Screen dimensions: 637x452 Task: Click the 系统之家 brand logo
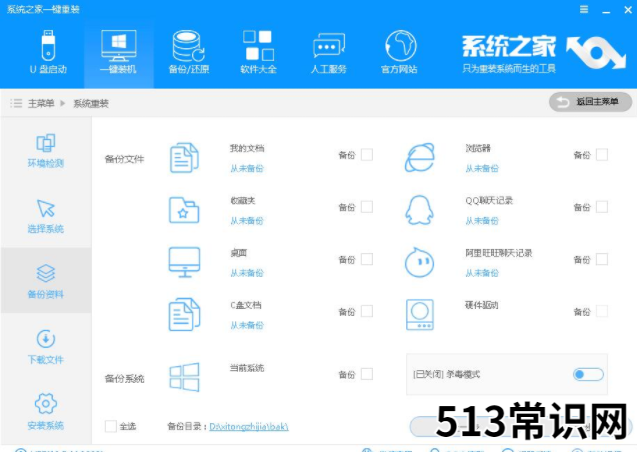point(544,54)
